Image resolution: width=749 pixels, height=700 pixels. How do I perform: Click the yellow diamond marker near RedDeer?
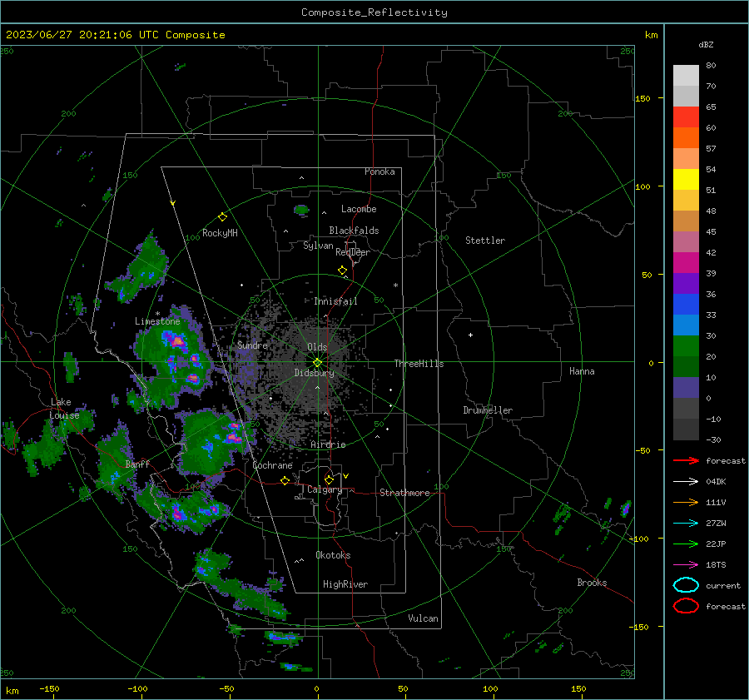pyautogui.click(x=342, y=271)
